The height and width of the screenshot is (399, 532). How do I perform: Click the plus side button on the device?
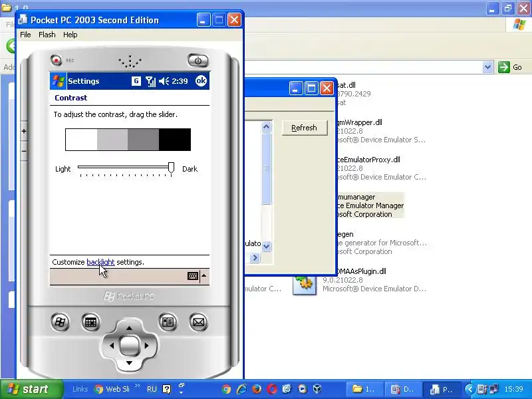tap(24, 131)
